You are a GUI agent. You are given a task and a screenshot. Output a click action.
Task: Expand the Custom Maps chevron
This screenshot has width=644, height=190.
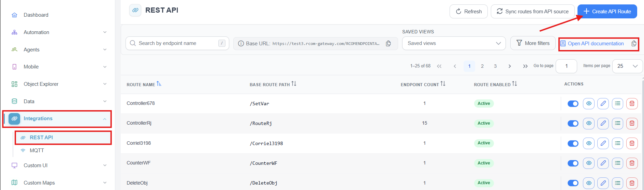point(105,183)
